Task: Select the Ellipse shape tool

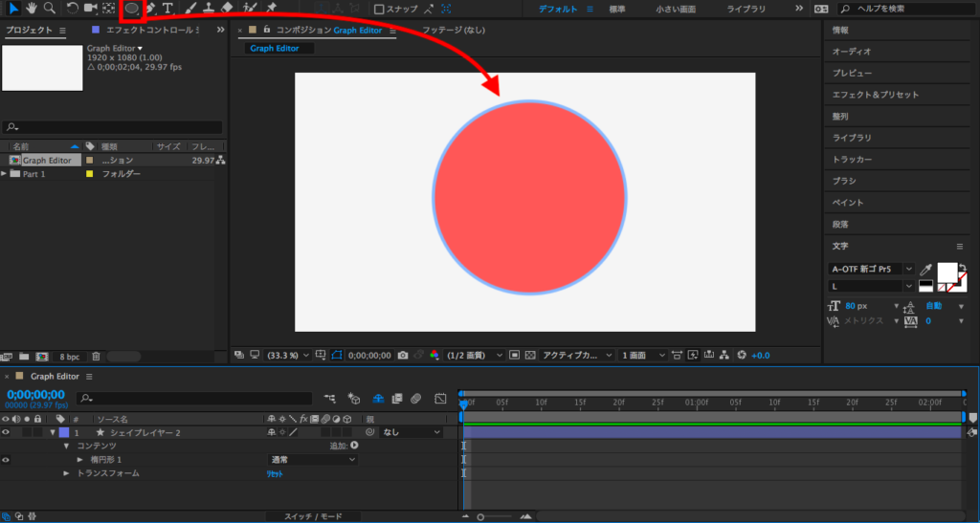Action: 131,9
